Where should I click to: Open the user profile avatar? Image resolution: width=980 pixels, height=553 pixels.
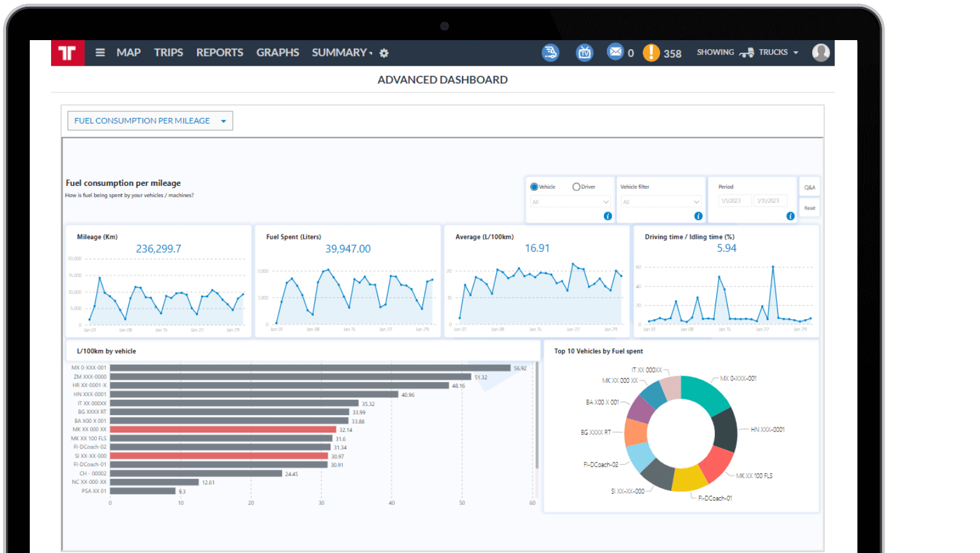821,53
